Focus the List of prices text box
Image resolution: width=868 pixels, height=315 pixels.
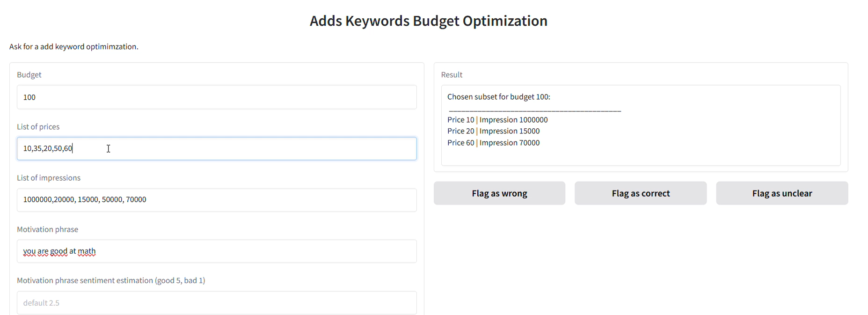[x=216, y=149]
